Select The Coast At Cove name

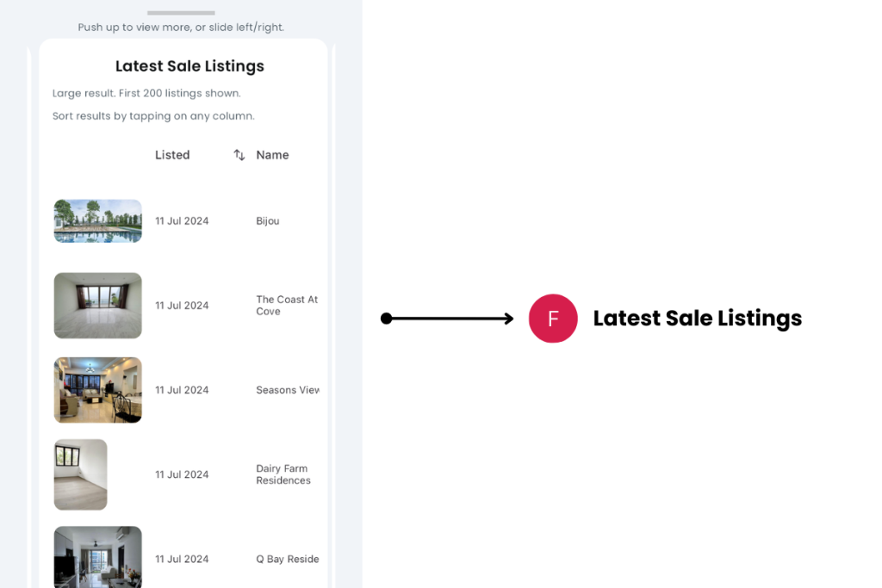click(x=287, y=306)
